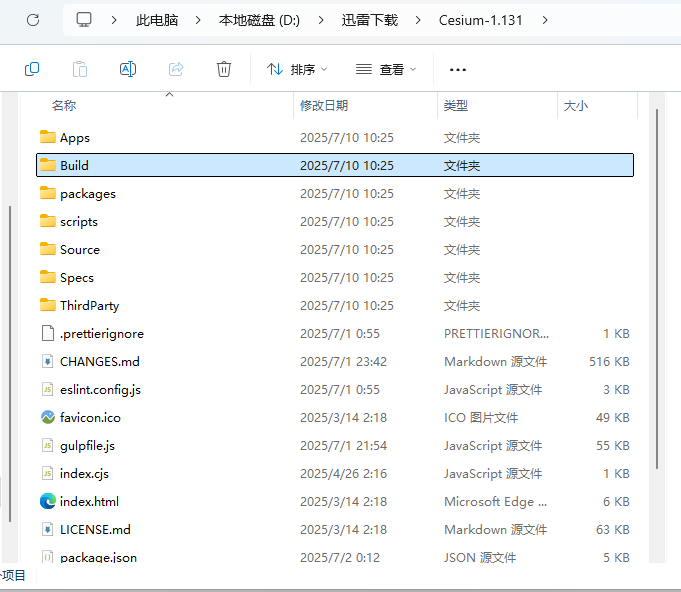This screenshot has height=592, width=681.
Task: Click the Source folder icon
Action: pos(48,249)
